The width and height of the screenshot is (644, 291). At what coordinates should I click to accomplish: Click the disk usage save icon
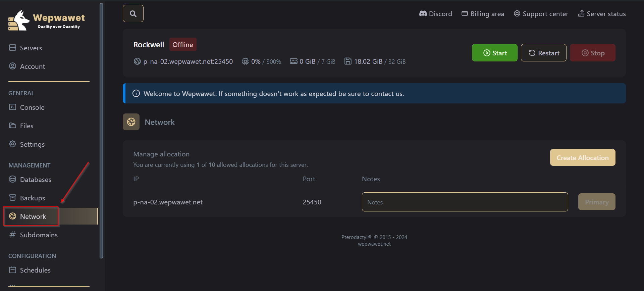(x=348, y=61)
